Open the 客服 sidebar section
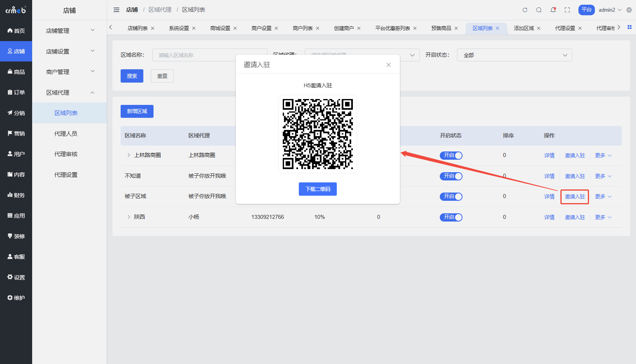The width and height of the screenshot is (636, 364). coord(16,257)
